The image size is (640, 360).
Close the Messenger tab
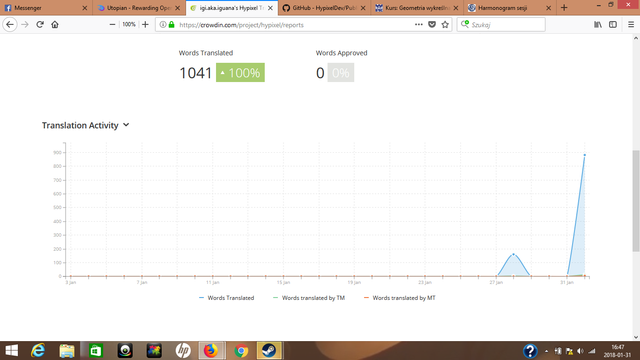(84, 8)
